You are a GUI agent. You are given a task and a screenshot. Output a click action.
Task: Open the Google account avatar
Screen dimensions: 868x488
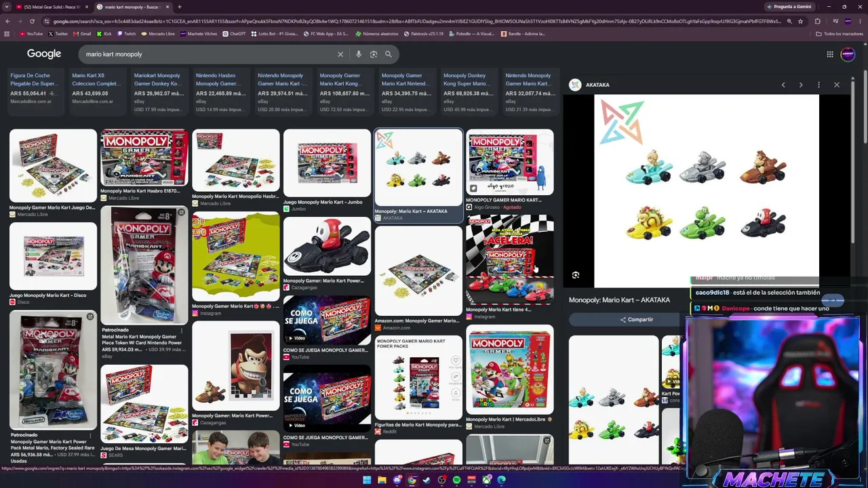click(848, 54)
